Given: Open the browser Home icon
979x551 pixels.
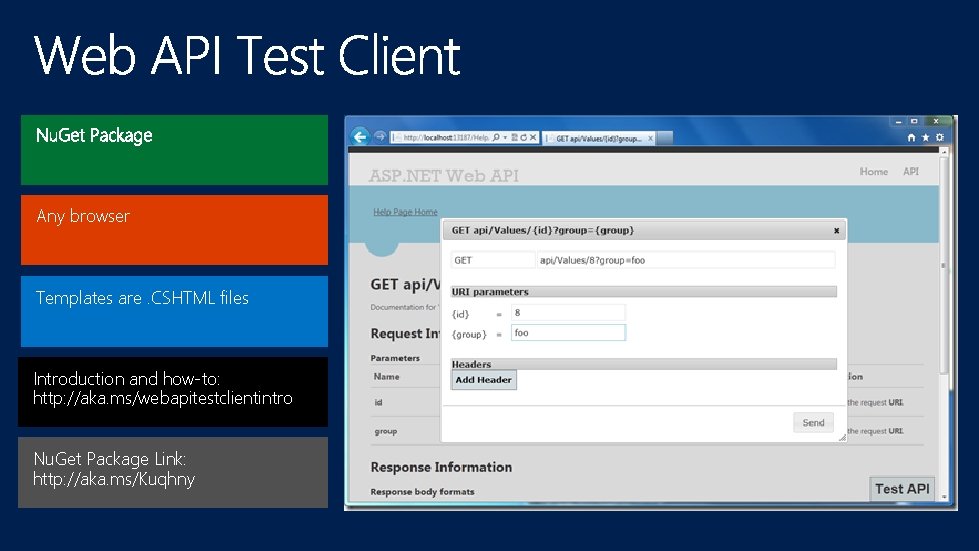Looking at the screenshot, I should pyautogui.click(x=911, y=137).
